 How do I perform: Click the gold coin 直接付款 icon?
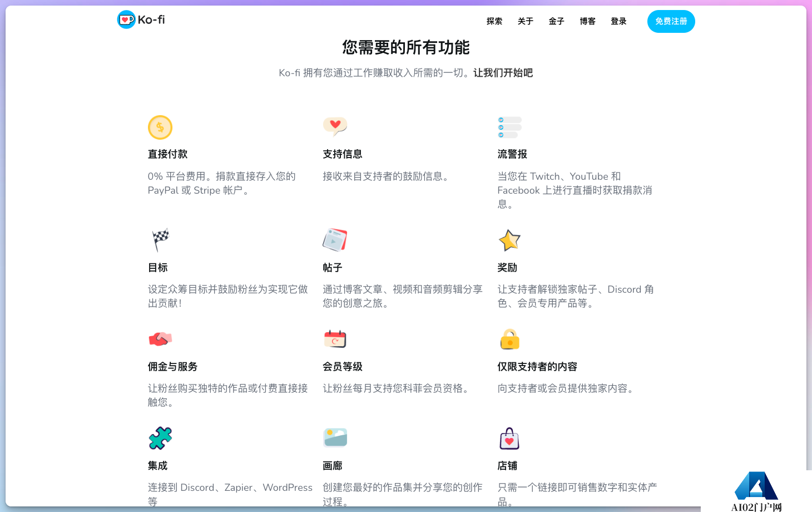click(x=160, y=127)
